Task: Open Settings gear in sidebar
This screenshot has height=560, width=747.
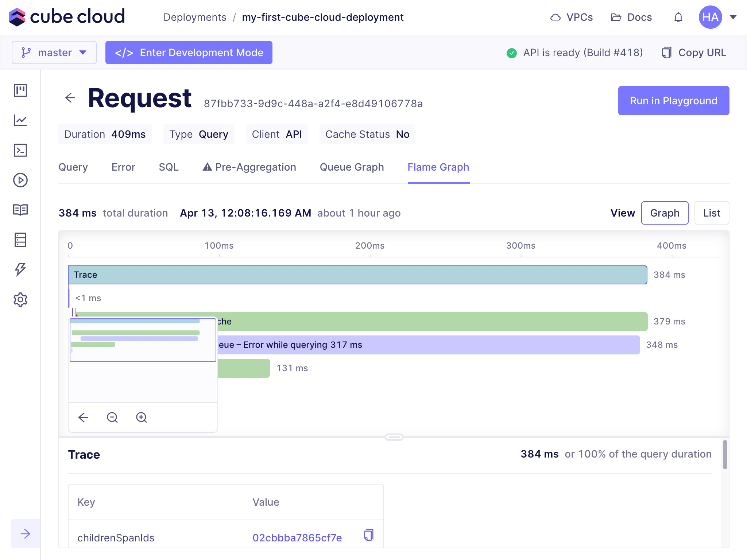Action: [x=20, y=300]
